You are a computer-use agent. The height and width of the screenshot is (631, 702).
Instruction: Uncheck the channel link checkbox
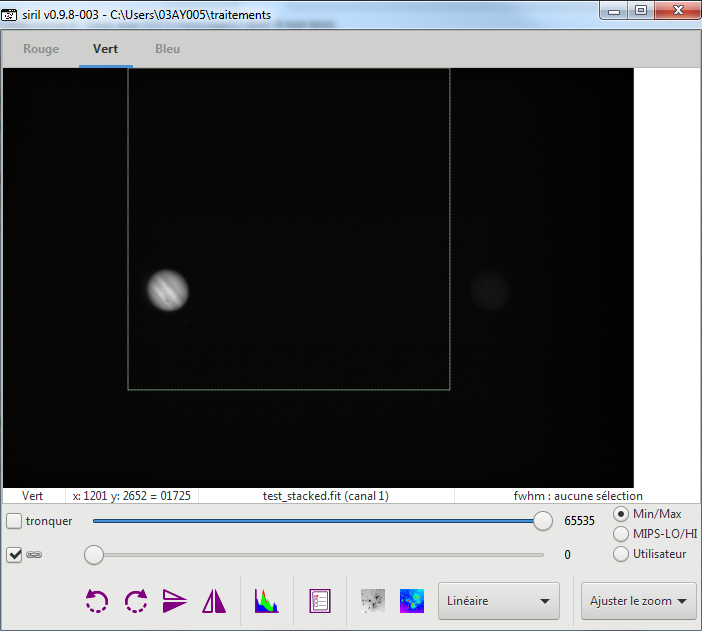click(14, 555)
